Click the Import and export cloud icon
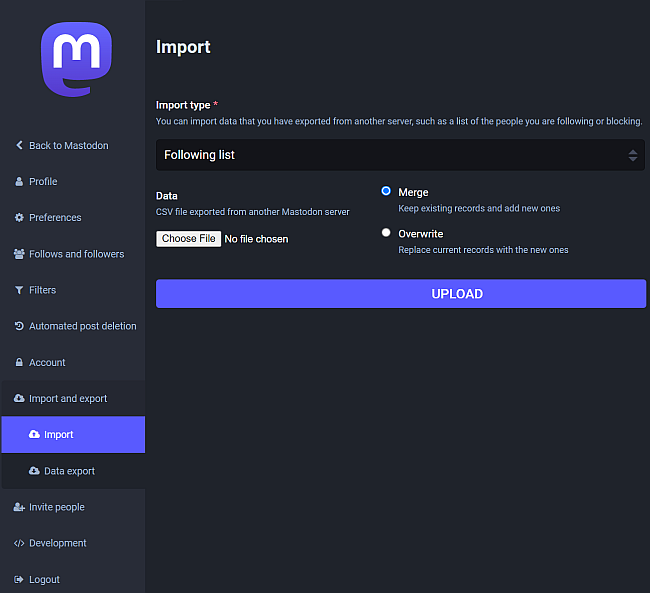This screenshot has width=650, height=593. (x=19, y=399)
